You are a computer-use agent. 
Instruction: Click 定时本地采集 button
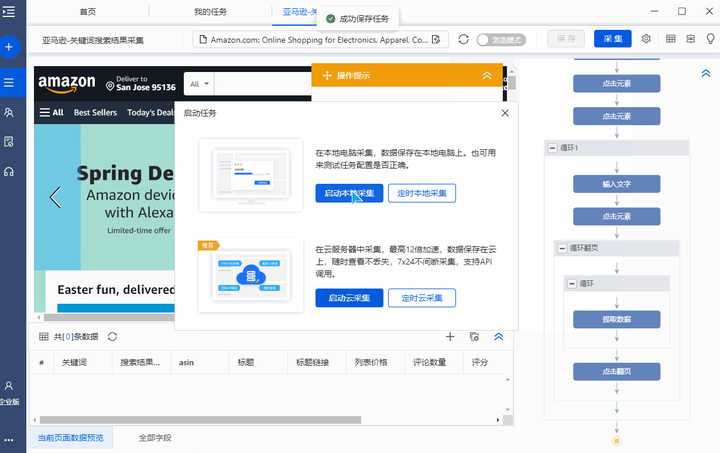pyautogui.click(x=422, y=193)
